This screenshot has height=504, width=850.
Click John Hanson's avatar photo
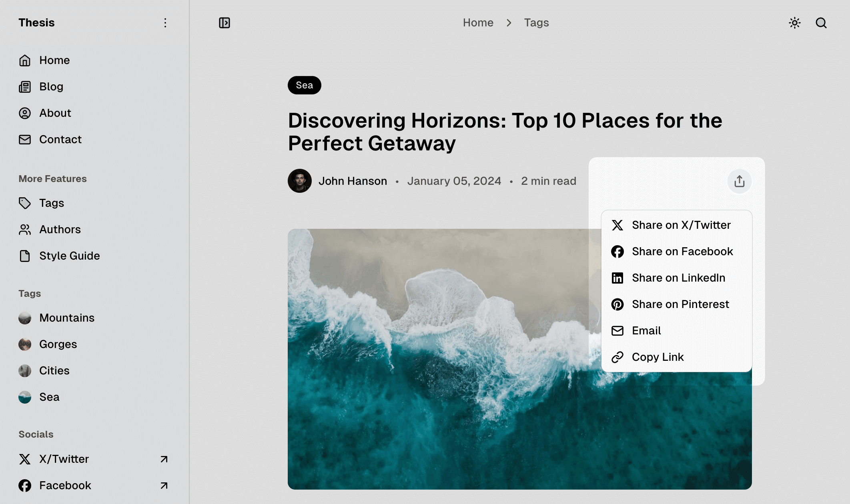coord(299,181)
